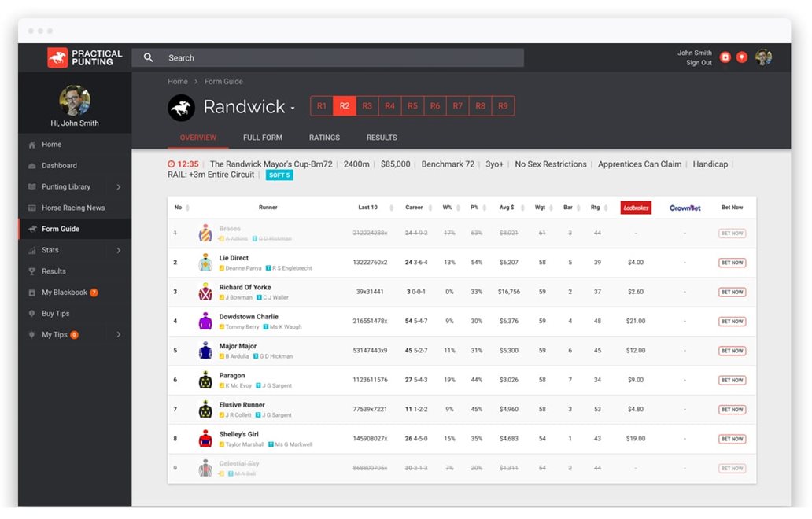Click the red notification bell icon

(741, 57)
